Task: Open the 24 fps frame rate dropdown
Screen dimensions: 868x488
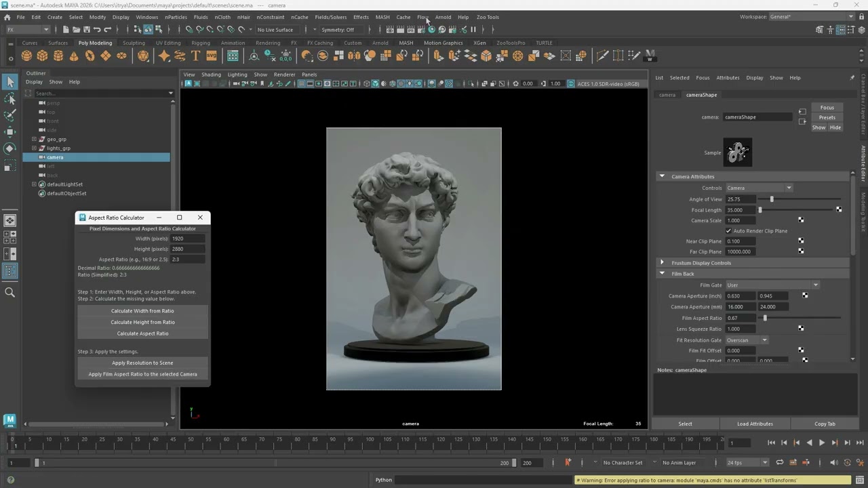Action: (747, 463)
